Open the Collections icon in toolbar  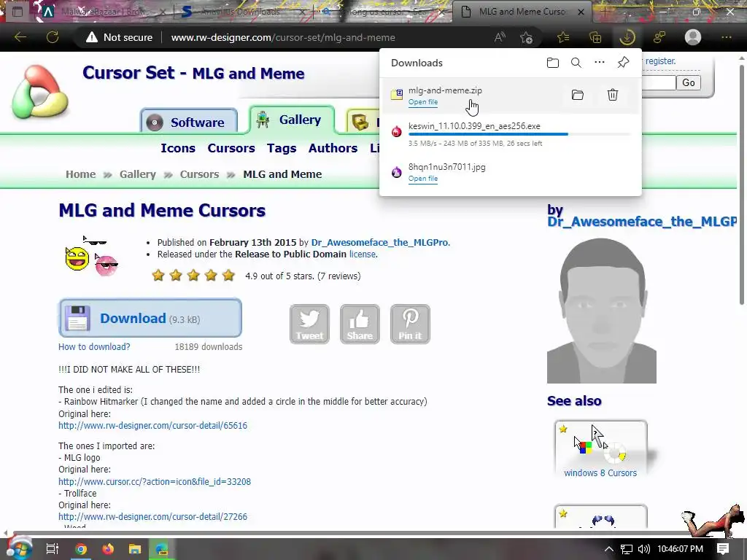click(x=595, y=37)
